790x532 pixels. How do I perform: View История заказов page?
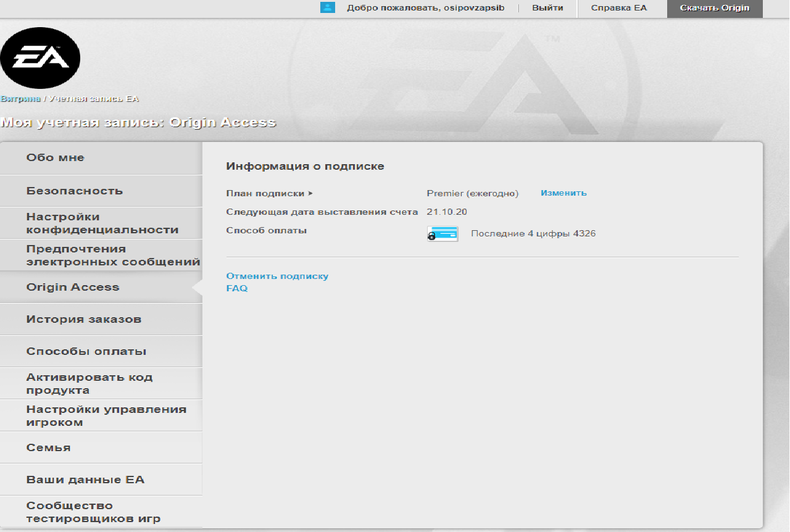[x=83, y=320]
